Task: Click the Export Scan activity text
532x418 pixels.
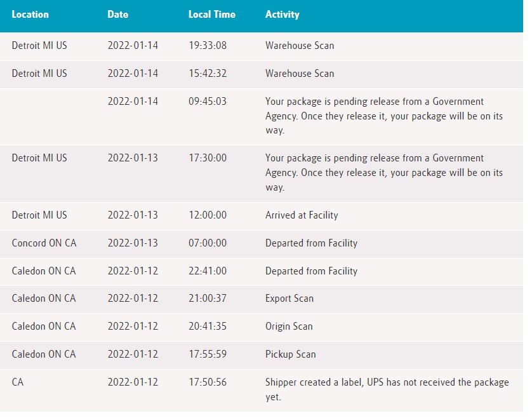Action: tap(289, 298)
